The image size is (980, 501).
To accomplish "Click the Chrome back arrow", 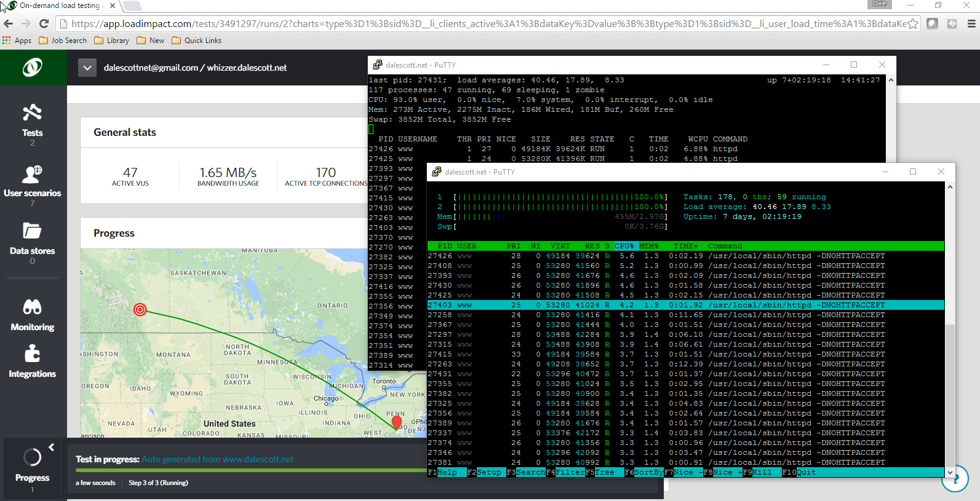I will pyautogui.click(x=9, y=23).
